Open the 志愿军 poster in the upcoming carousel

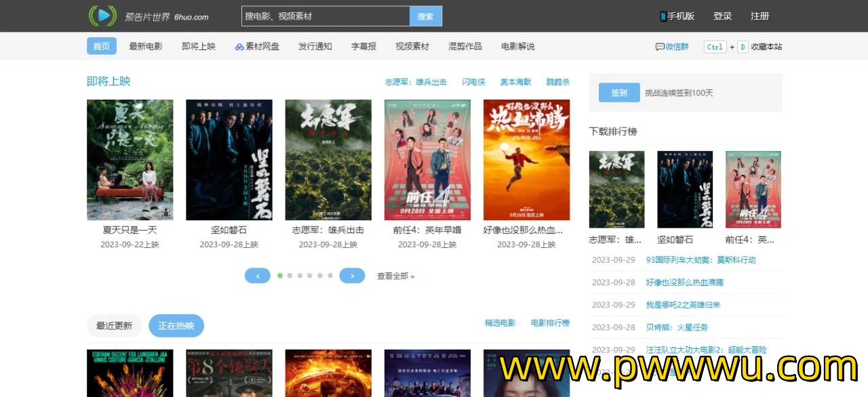[x=328, y=160]
